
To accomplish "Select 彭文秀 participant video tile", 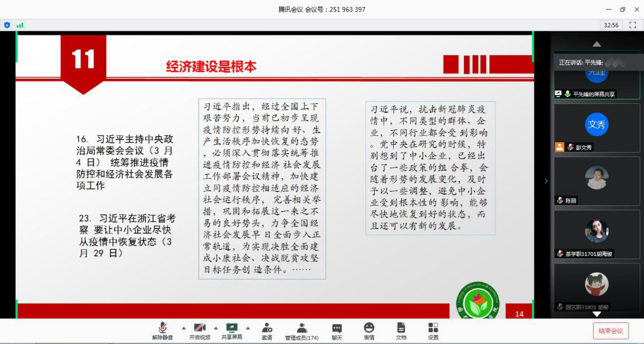I will pyautogui.click(x=596, y=127).
